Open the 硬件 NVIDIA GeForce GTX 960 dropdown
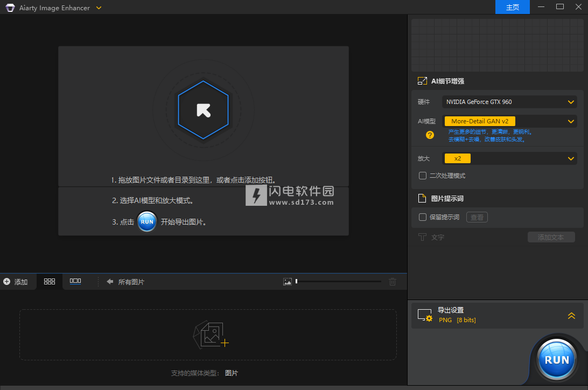The width and height of the screenshot is (588, 390). pyautogui.click(x=509, y=102)
